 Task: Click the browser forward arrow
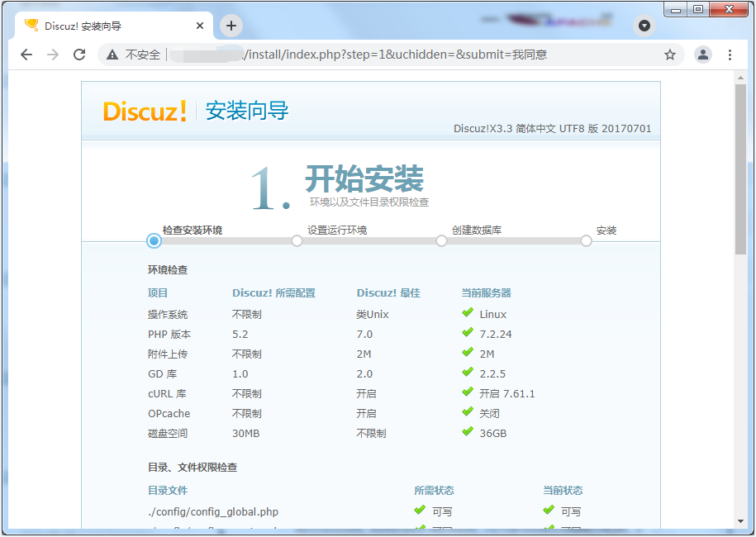[53, 55]
